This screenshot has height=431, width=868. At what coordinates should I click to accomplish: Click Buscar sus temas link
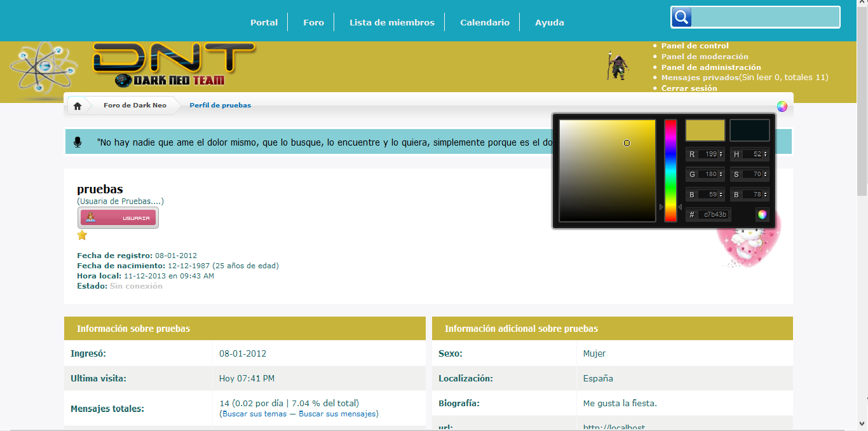pos(254,414)
